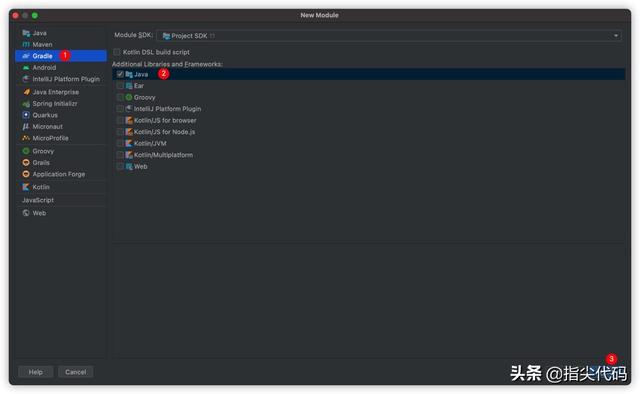Pick the Spring Initializr icon
This screenshot has height=394, width=640.
click(x=26, y=104)
